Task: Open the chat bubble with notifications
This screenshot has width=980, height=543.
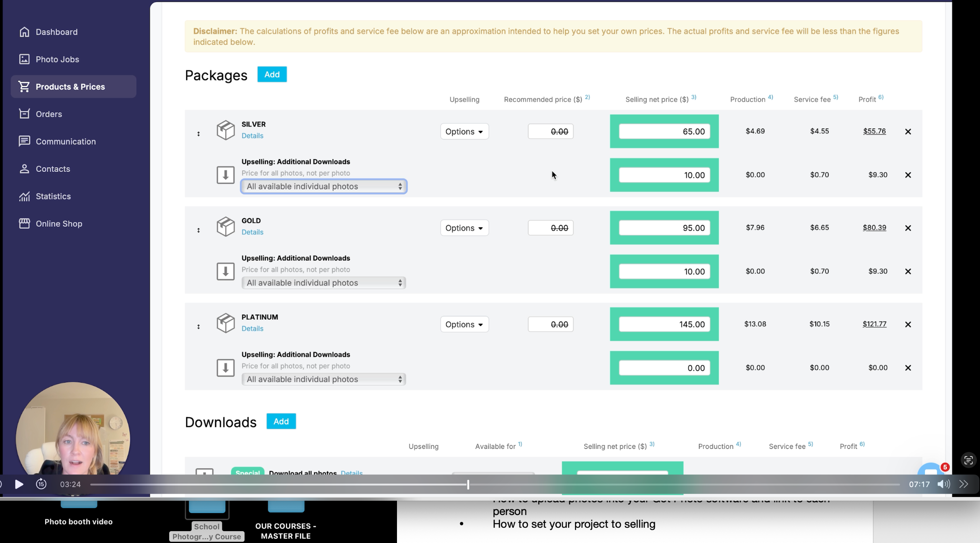Action: coord(931,469)
